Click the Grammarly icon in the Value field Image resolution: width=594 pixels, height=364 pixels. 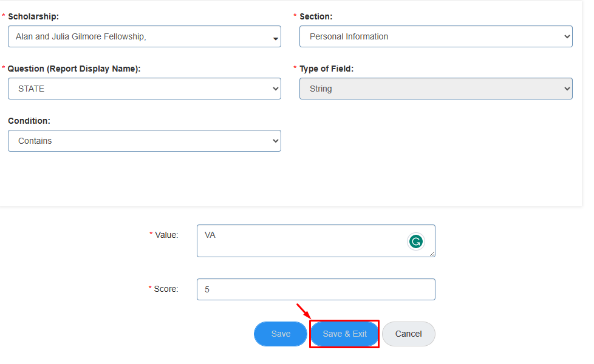pyautogui.click(x=415, y=241)
